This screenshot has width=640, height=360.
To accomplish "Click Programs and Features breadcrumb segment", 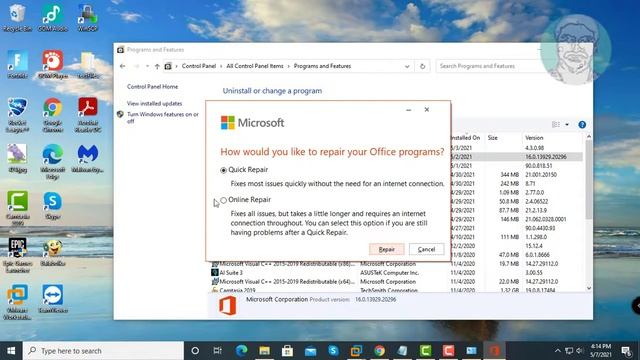I will (322, 66).
